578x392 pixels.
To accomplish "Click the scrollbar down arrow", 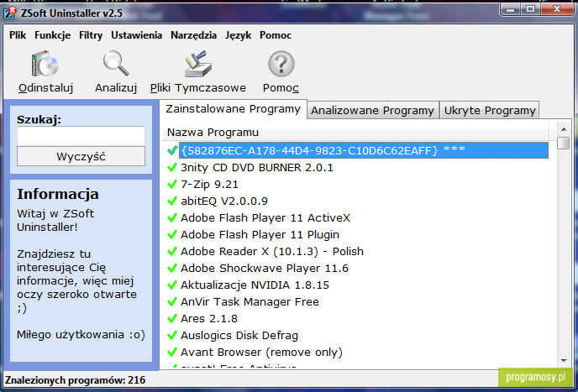I will pos(563,361).
